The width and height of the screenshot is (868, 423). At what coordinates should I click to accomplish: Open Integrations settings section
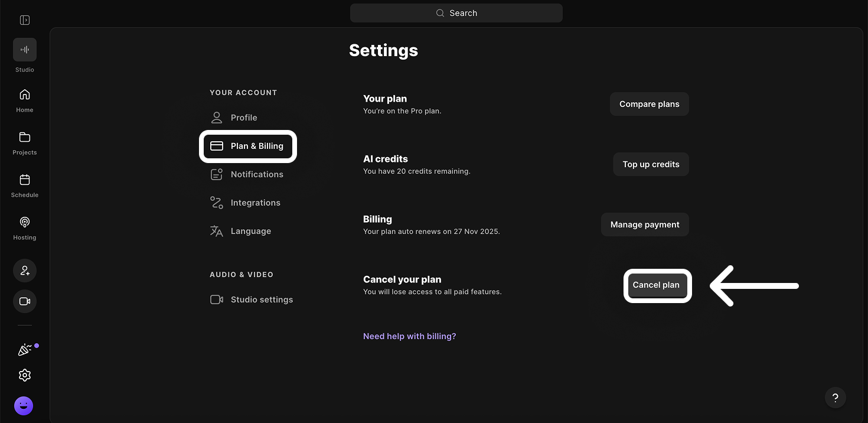point(255,203)
